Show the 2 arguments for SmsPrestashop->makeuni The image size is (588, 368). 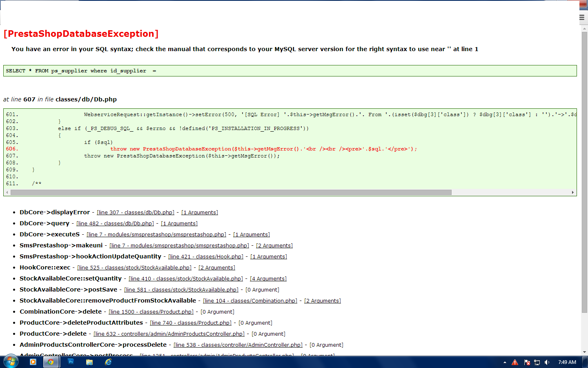click(x=274, y=246)
